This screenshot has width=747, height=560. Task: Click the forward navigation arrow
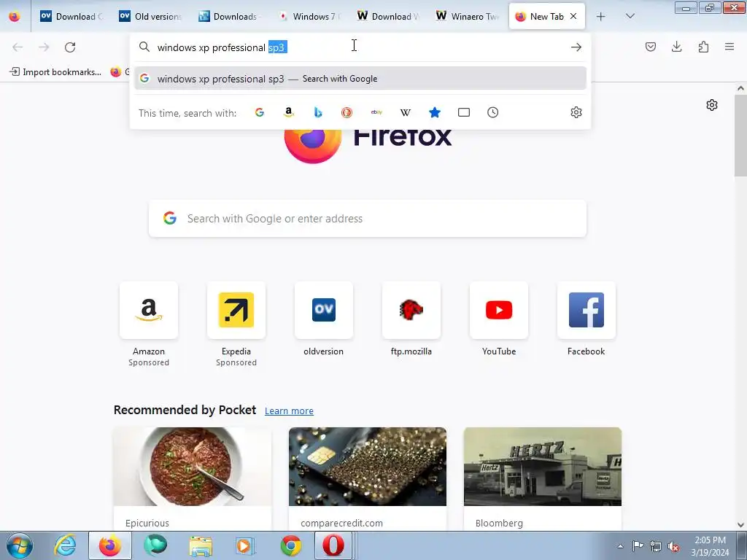pyautogui.click(x=44, y=47)
